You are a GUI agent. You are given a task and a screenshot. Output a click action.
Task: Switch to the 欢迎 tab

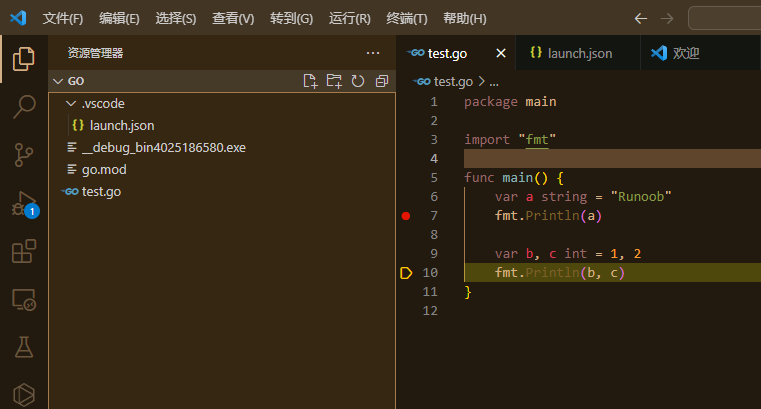699,52
